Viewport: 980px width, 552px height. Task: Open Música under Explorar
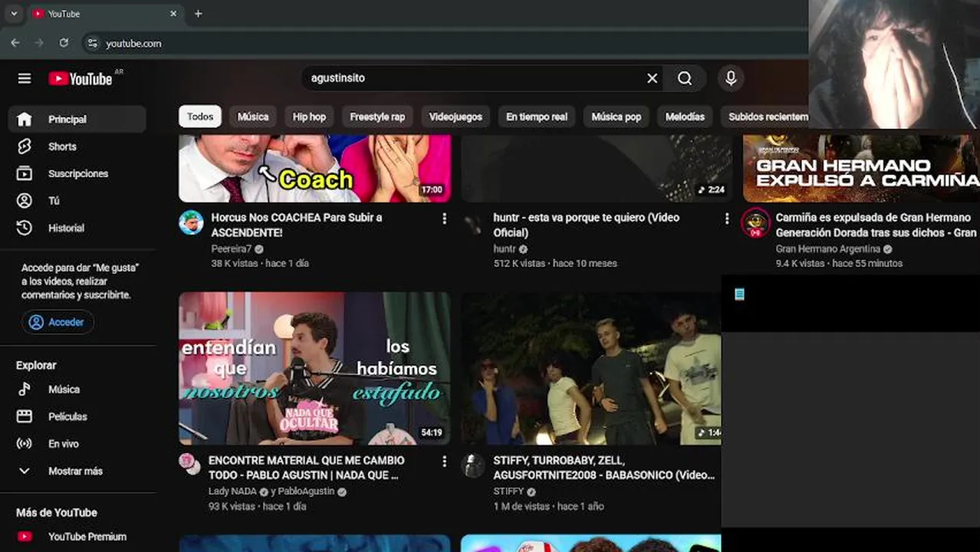tap(77, 389)
